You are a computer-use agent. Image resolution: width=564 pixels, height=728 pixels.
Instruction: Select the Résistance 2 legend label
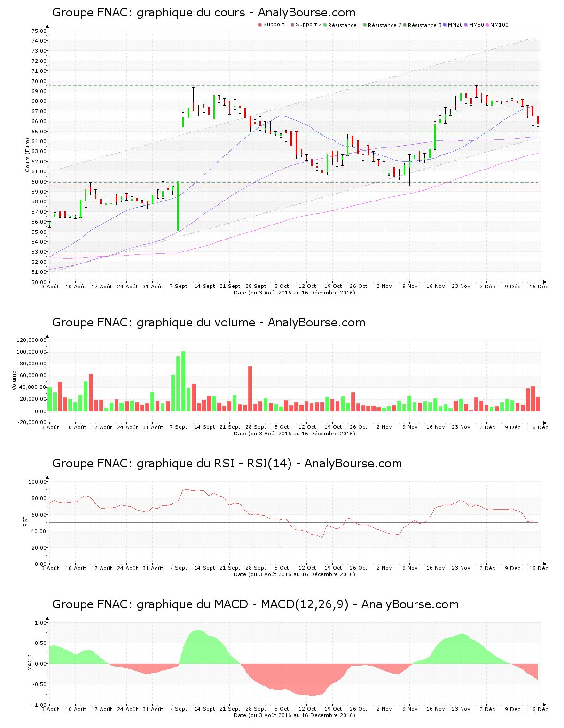tap(385, 25)
